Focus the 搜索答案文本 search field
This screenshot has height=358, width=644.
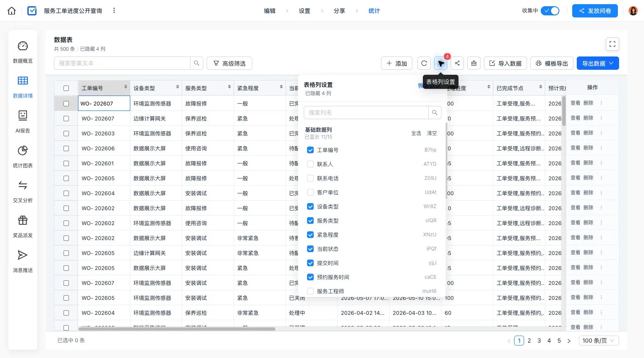(122, 63)
